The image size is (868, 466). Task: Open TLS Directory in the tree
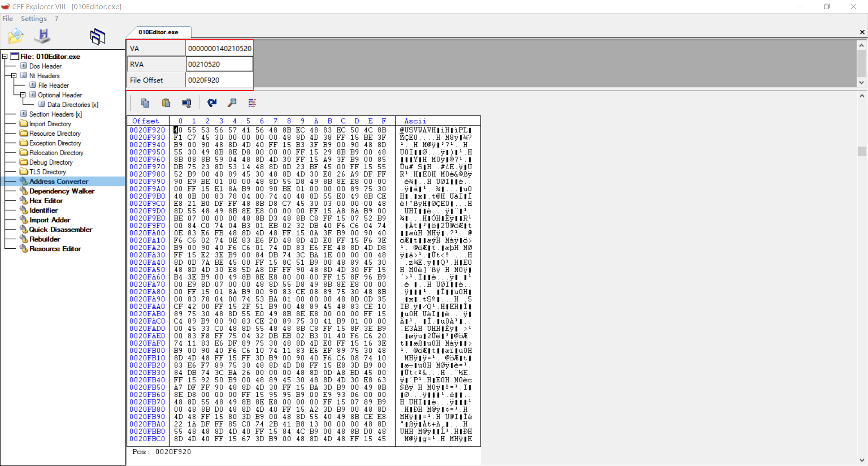(47, 172)
